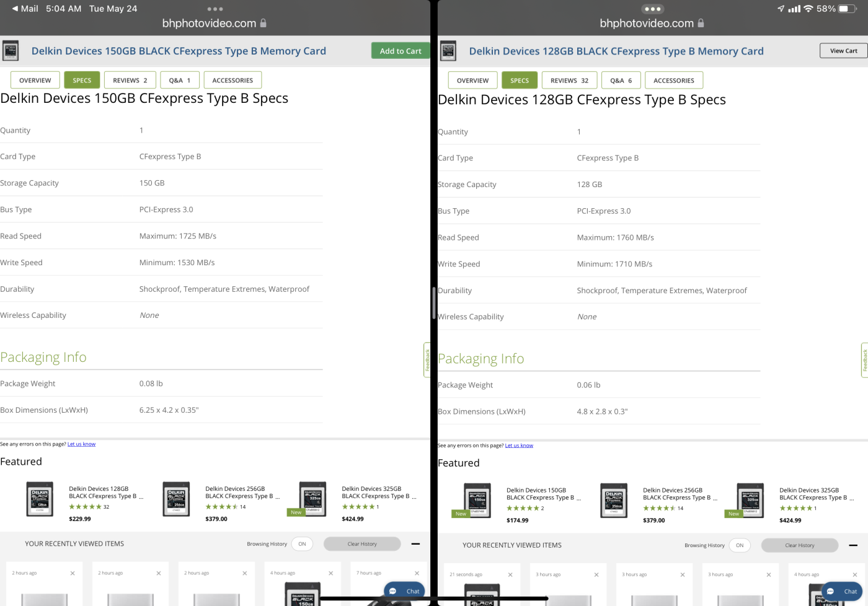
Task: Switch to Overview tab in left pane
Action: [x=35, y=80]
